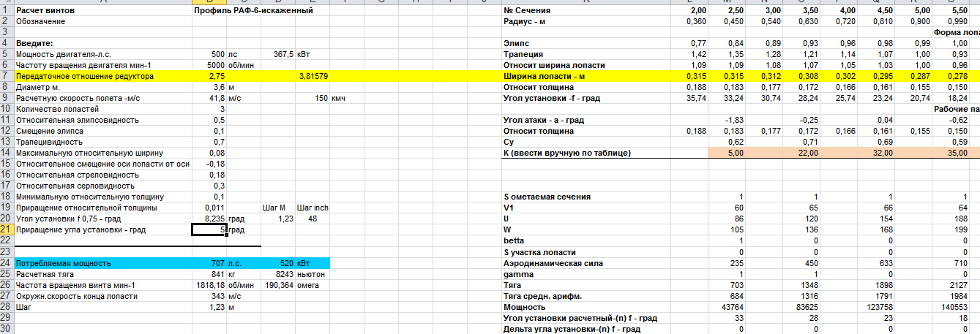
Task: Click the 'К (ввести вручную по таблице)' label
Action: point(567,153)
